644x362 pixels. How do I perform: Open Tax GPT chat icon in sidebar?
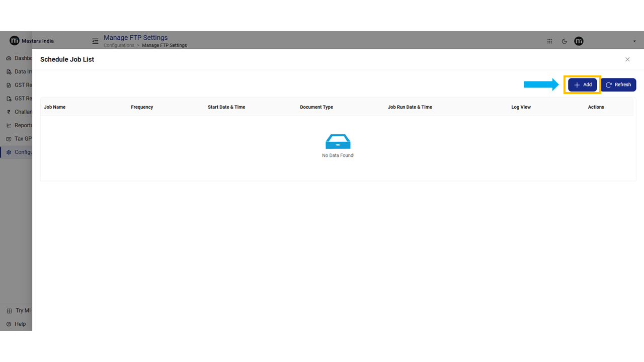(x=9, y=139)
